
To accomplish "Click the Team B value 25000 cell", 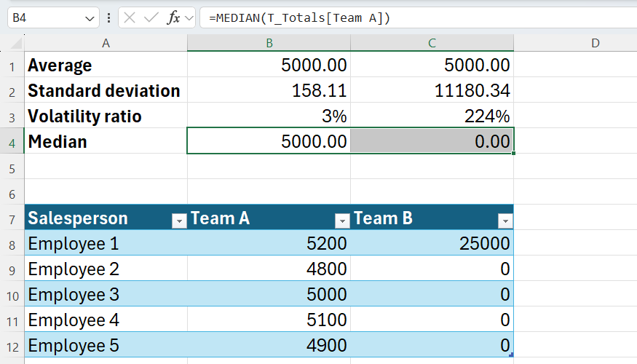I will tap(432, 243).
